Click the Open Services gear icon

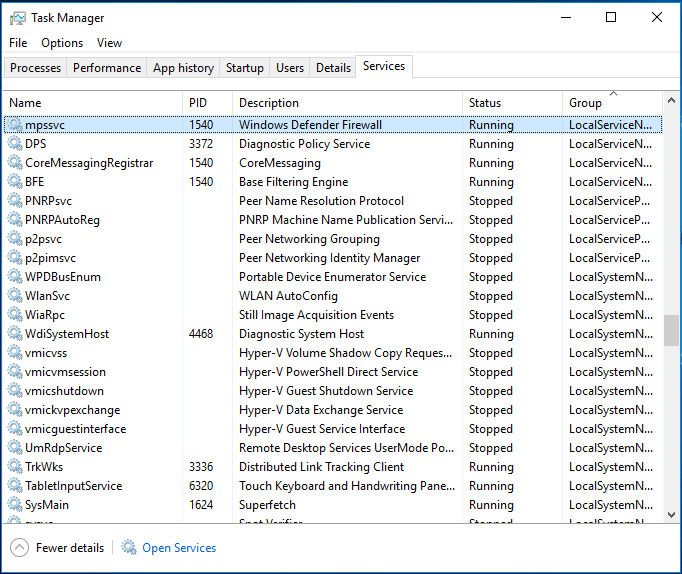[129, 547]
